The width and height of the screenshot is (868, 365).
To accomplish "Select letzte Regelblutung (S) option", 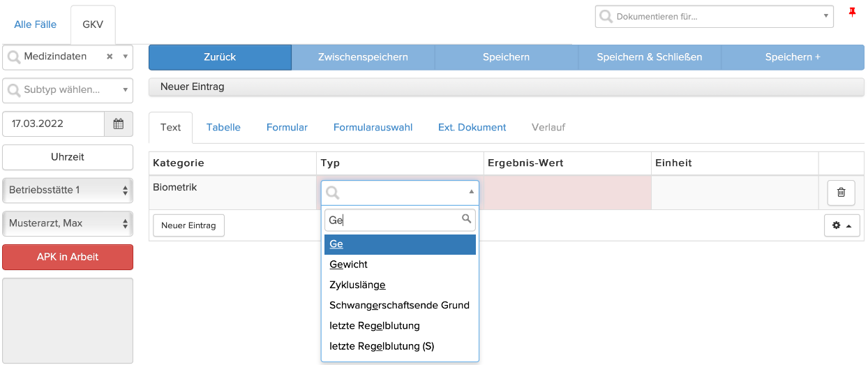I will click(x=400, y=345).
